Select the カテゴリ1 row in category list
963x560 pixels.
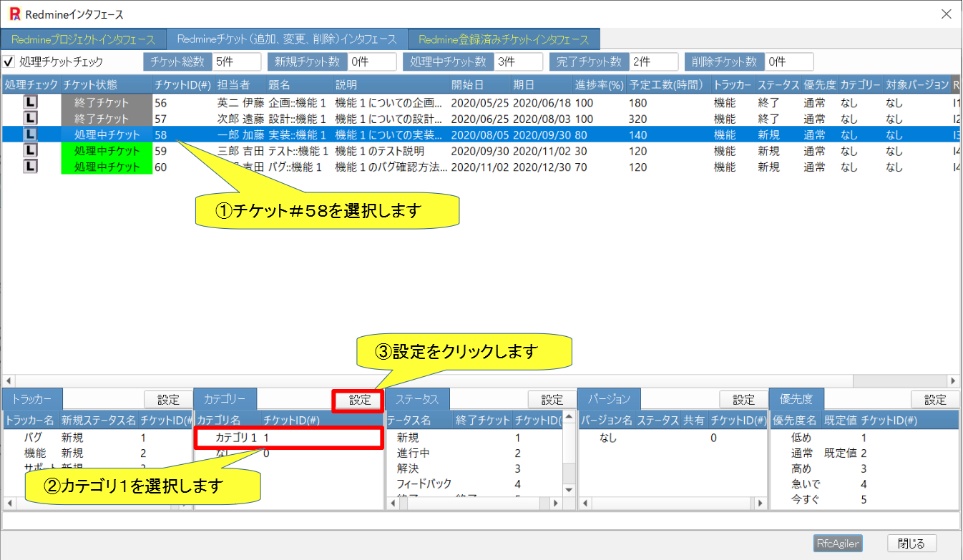[x=289, y=438]
